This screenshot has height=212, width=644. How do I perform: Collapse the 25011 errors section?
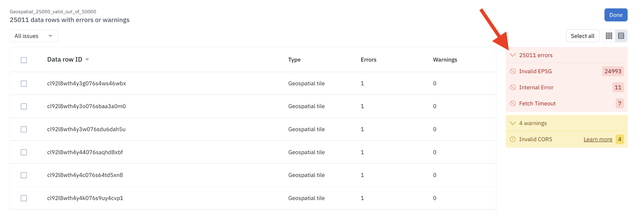(x=513, y=55)
